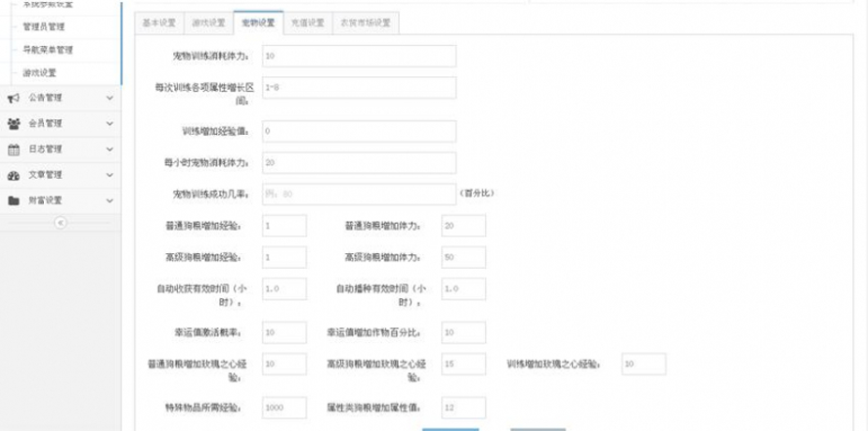This screenshot has width=868, height=431.
Task: Click the calendar icon beside 日志管理
Action: [14, 150]
